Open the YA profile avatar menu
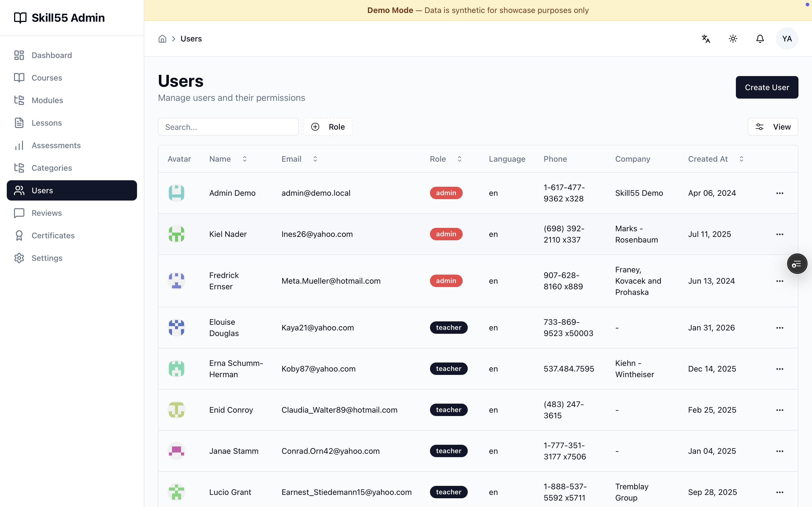 pyautogui.click(x=787, y=39)
